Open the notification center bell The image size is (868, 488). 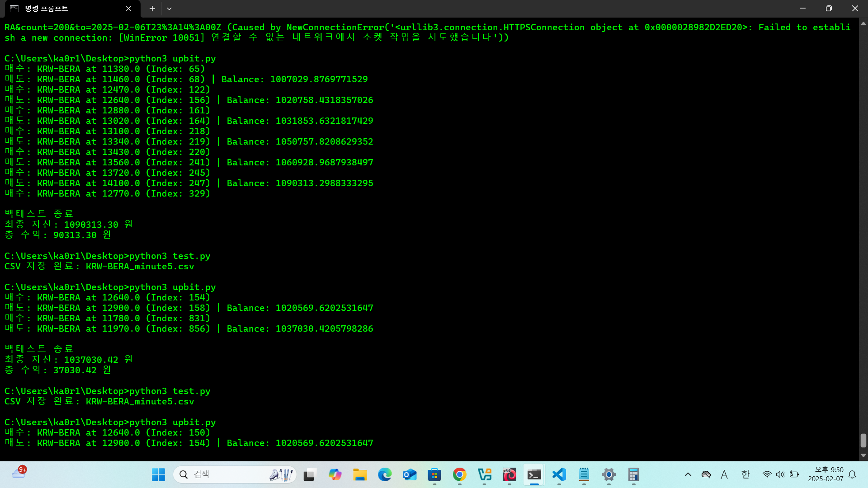[852, 474]
